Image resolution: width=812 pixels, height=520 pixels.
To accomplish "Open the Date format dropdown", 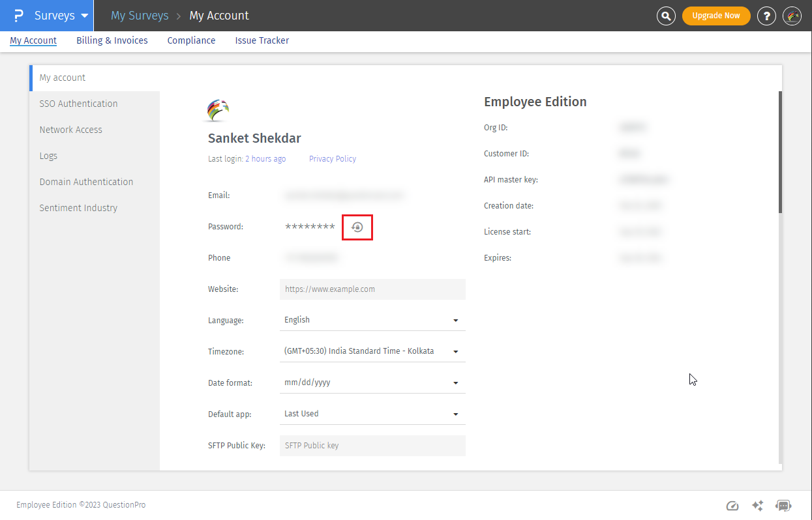I will coord(372,383).
